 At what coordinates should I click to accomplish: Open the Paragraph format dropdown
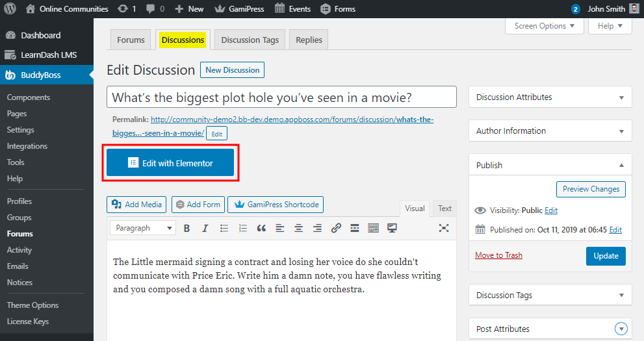(143, 228)
